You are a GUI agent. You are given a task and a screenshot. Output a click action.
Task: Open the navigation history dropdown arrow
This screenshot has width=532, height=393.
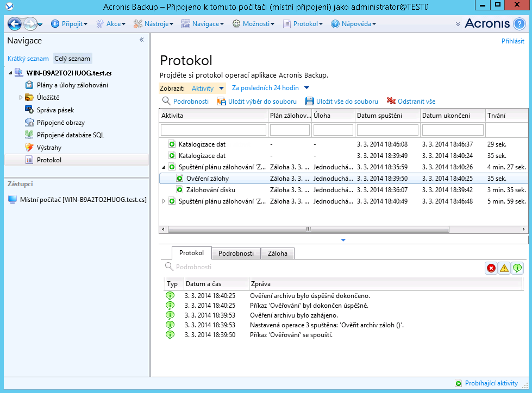tap(40, 24)
